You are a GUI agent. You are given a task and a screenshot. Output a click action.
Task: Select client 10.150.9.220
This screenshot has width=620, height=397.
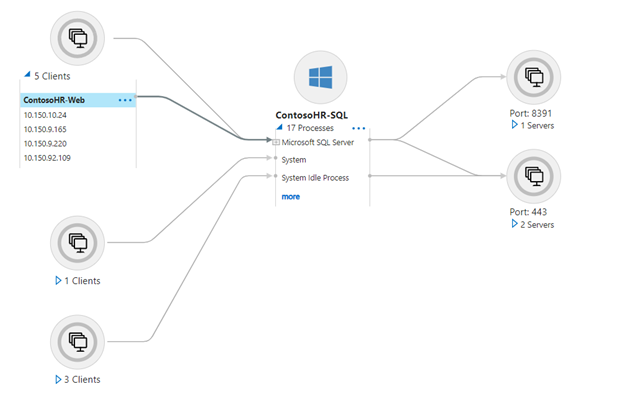(x=45, y=144)
